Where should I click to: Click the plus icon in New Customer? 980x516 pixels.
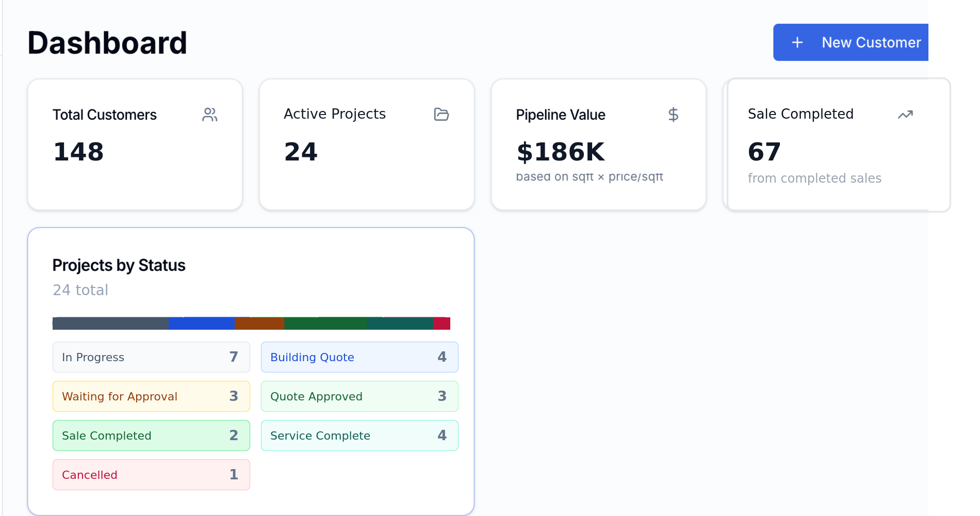coord(797,42)
